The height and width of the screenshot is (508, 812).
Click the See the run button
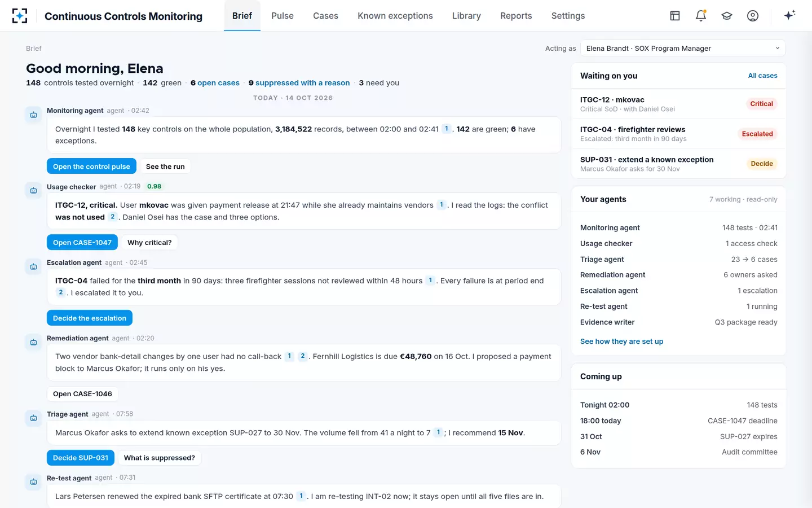[x=165, y=167]
